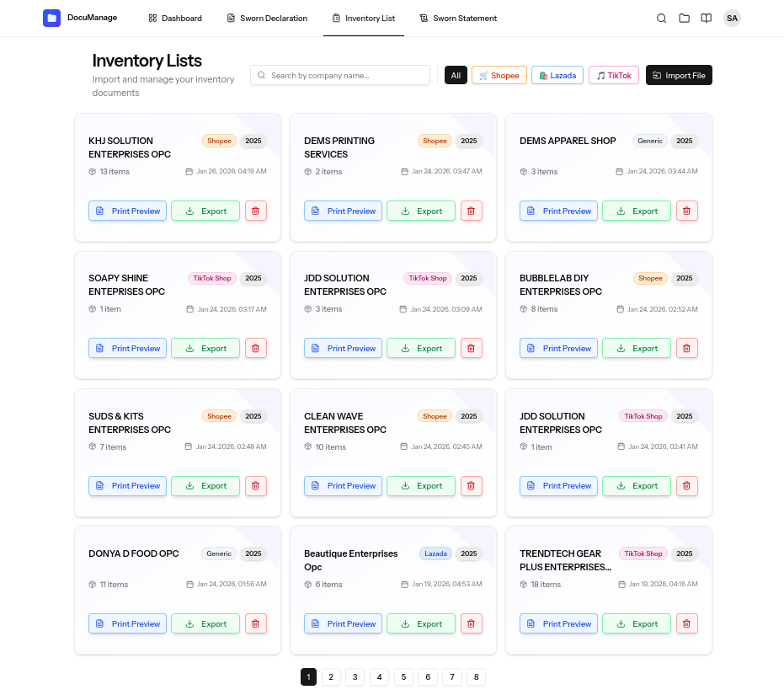Viewport: 784px width, 695px height.
Task: Export SOAPY SHINE ENTEPRISES OPC list
Action: [205, 348]
